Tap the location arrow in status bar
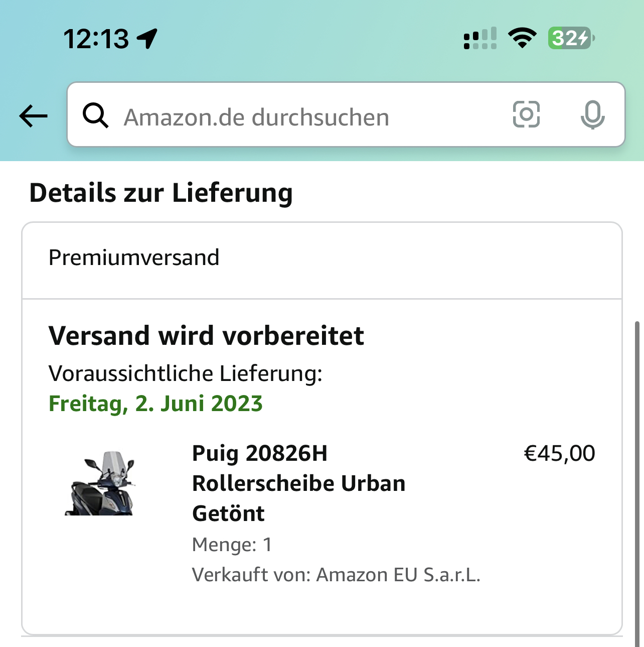 [147, 39]
